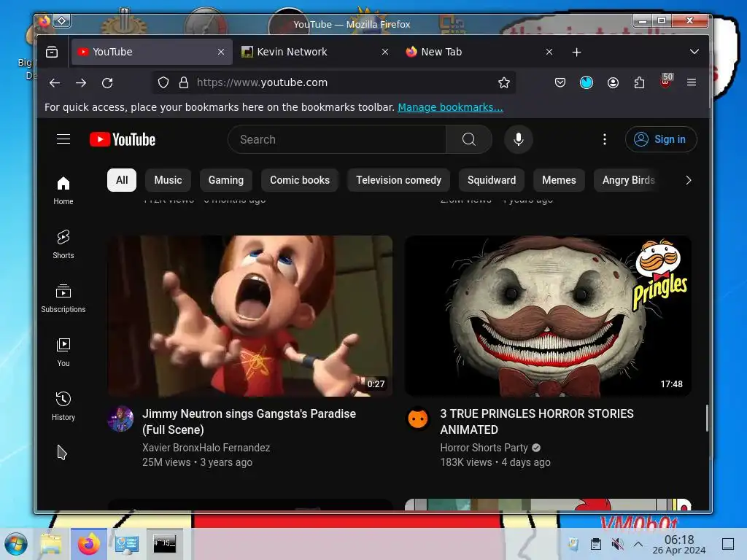The image size is (747, 560).
Task: Bookmark this page with star icon
Action: coord(504,83)
